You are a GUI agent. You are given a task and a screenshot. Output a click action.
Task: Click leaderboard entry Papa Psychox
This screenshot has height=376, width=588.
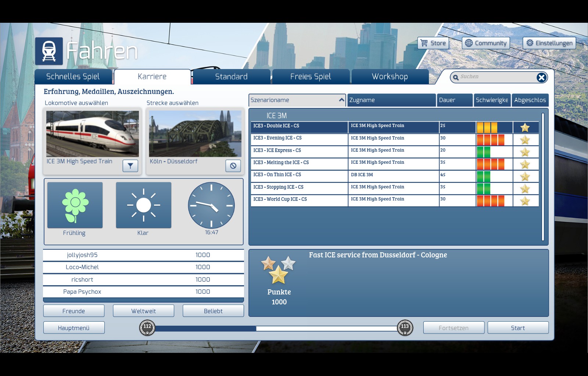(143, 292)
